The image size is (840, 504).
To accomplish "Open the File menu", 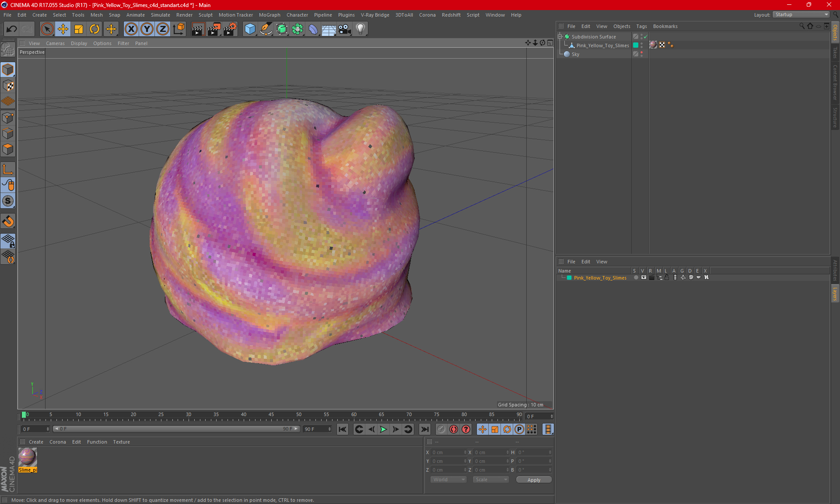I will (x=7, y=15).
